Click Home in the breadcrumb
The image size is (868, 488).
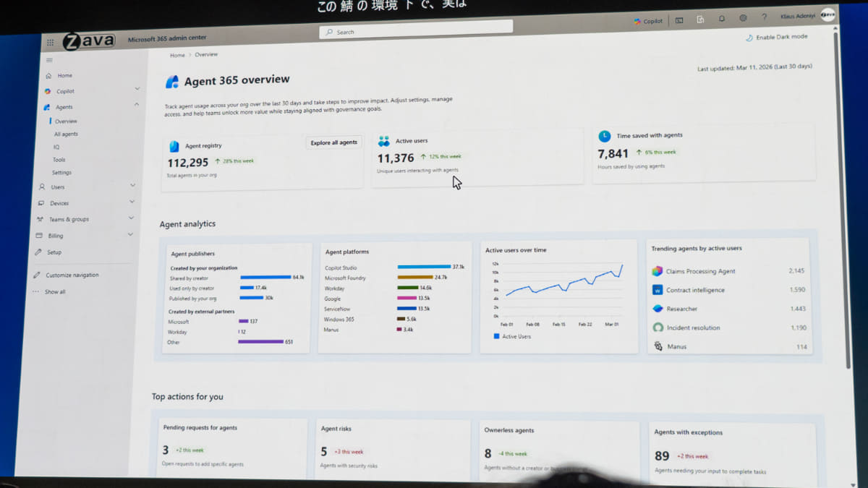click(177, 55)
